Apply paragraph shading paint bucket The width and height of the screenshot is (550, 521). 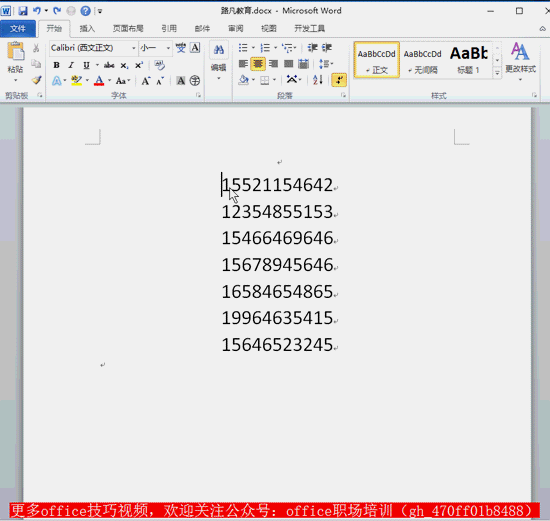(243, 80)
